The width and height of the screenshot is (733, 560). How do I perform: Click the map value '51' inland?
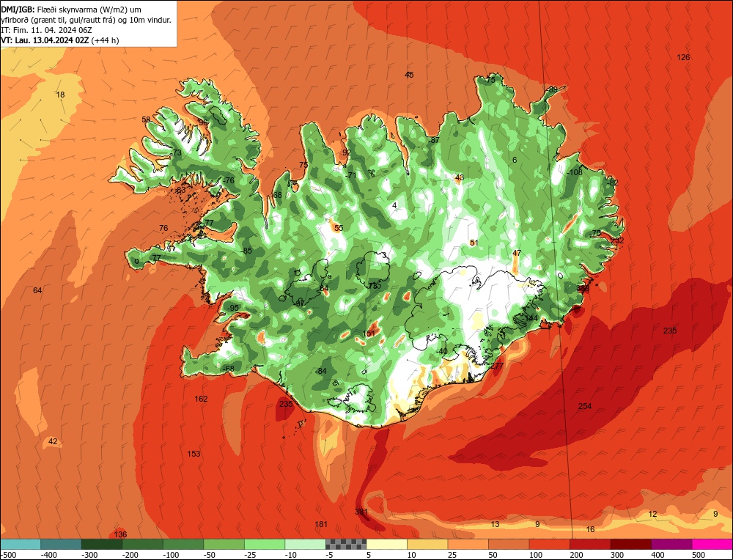[474, 243]
